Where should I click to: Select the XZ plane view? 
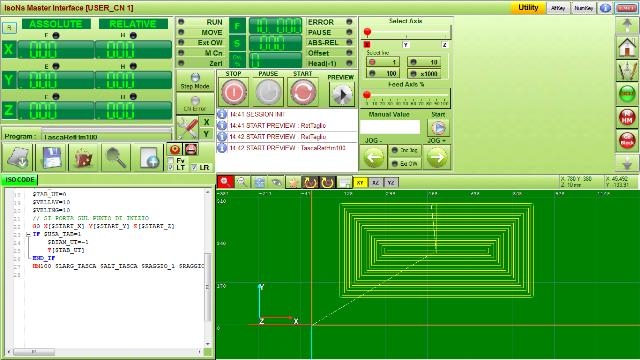coord(376,182)
